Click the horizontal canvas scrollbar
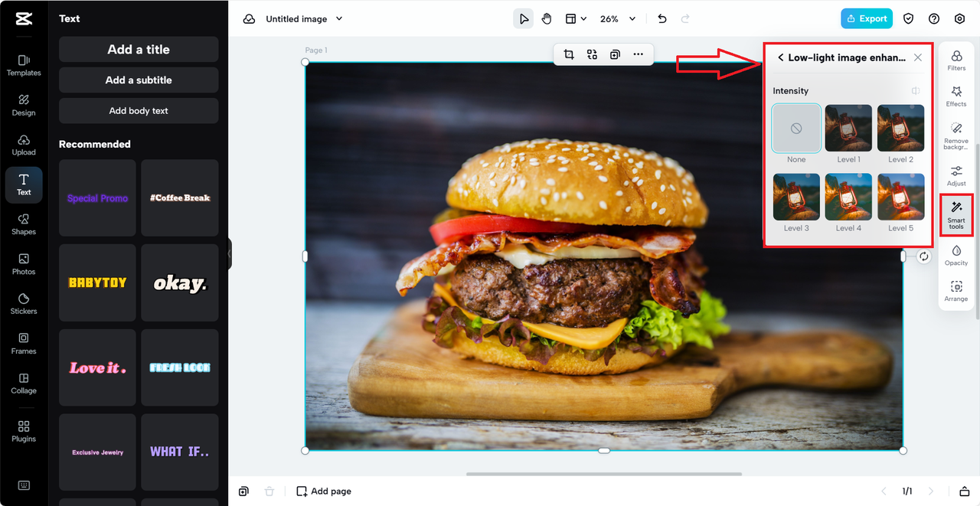This screenshot has width=980, height=506. point(604,474)
